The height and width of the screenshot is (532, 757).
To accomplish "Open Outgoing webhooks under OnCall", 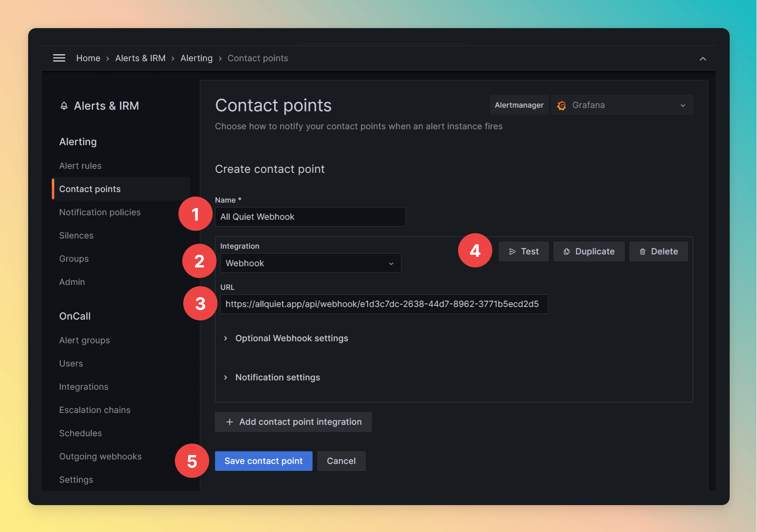I will coord(100,457).
